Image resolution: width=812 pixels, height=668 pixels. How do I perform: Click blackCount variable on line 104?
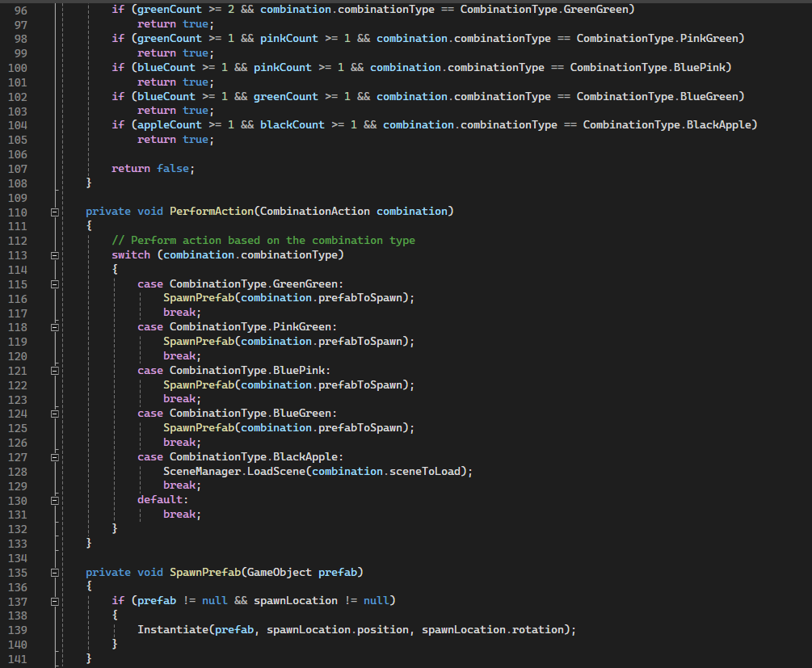(292, 125)
